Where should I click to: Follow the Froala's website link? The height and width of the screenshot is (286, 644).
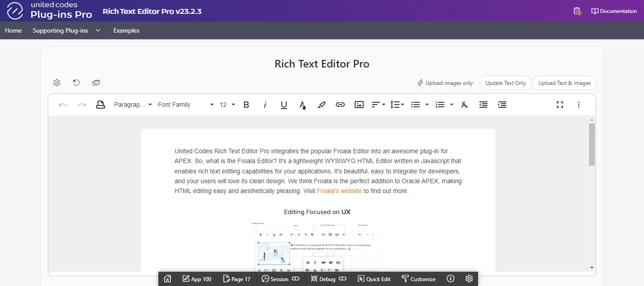(339, 191)
